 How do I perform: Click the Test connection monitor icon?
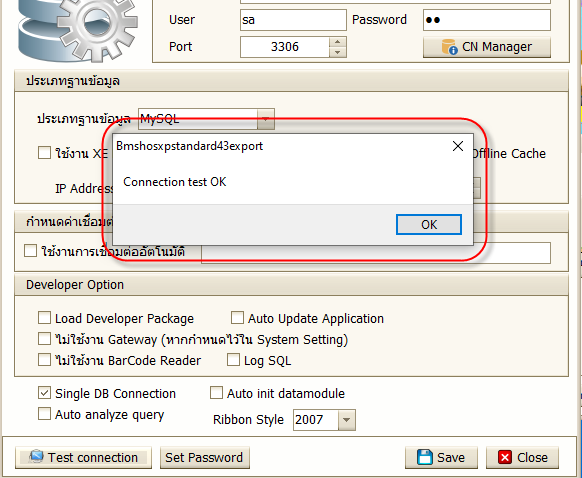[36, 457]
